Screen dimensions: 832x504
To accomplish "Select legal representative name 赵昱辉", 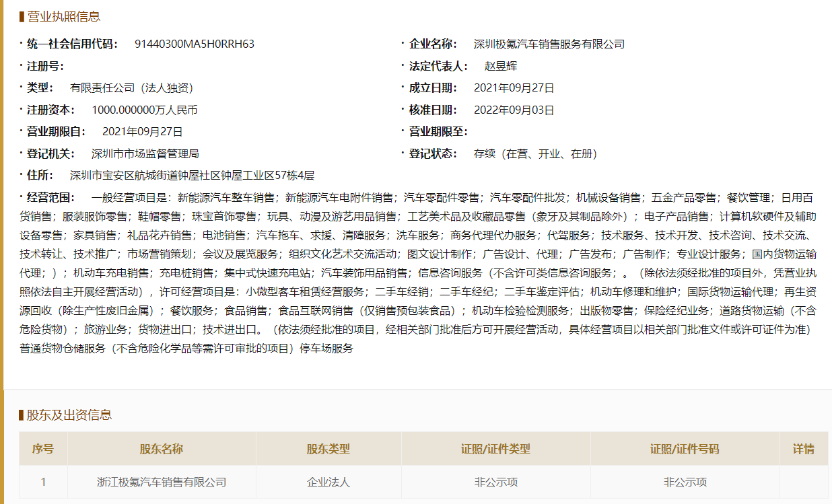I will point(501,66).
